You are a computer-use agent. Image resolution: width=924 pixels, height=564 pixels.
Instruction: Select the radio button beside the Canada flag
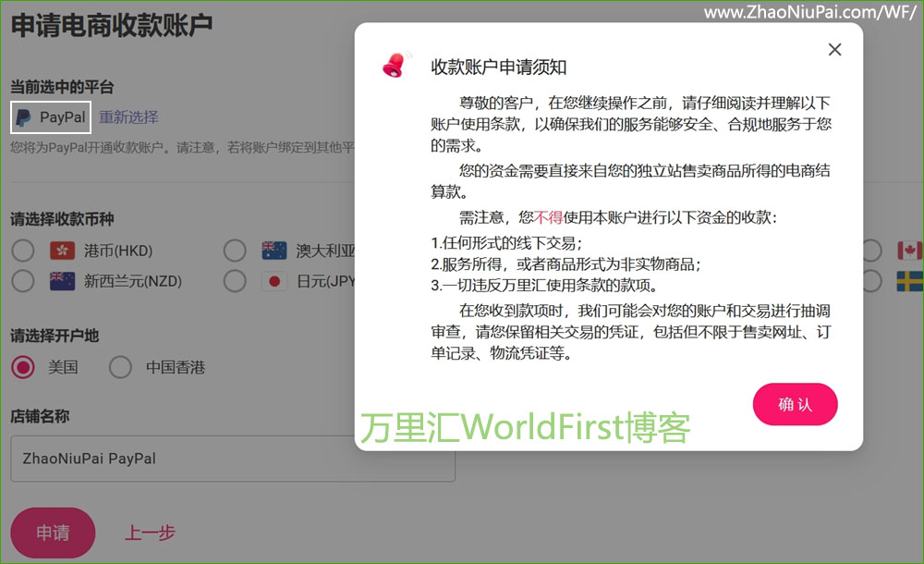[x=871, y=251]
